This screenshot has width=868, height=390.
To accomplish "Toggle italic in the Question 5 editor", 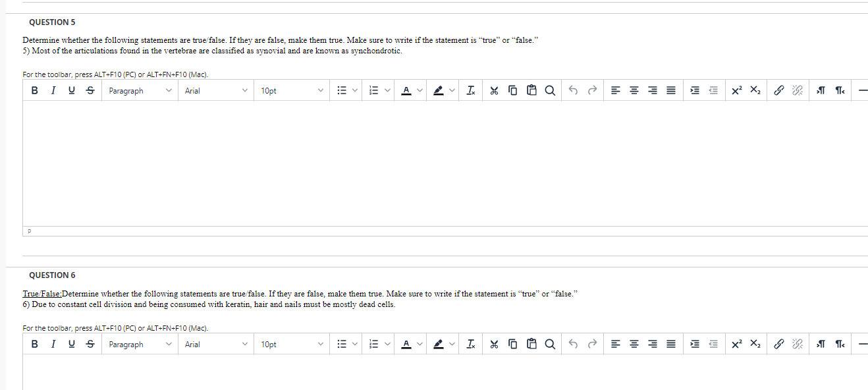I will pyautogui.click(x=53, y=91).
